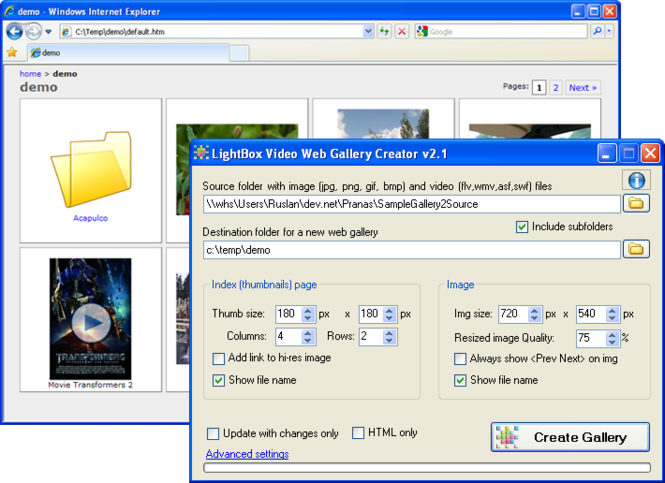Click the search magnifier button in IE
This screenshot has width=665, height=483.
[x=597, y=31]
